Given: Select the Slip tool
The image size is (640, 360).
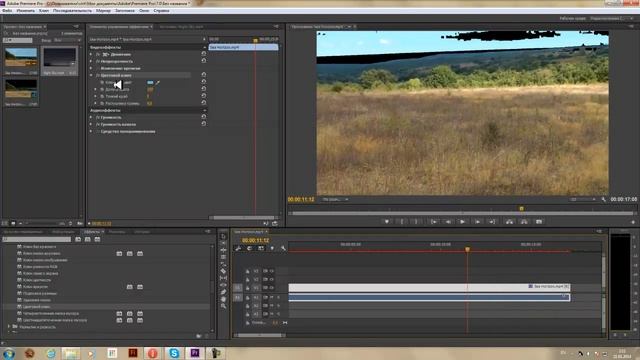Looking at the screenshot, I should click(223, 278).
